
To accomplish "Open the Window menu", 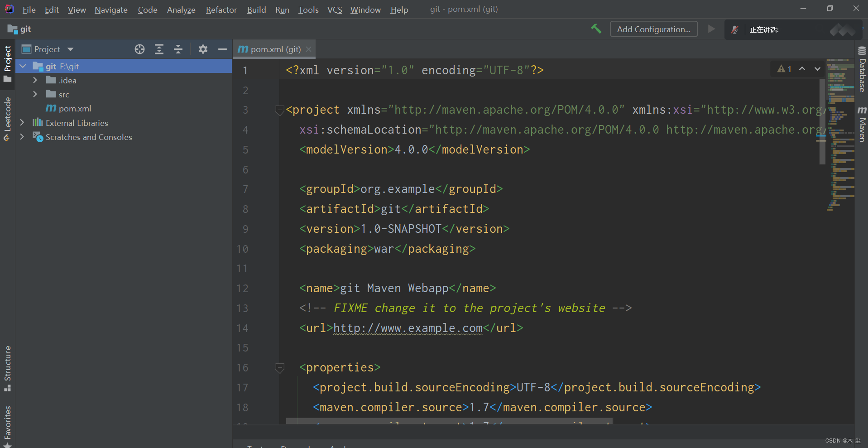I will tap(365, 10).
